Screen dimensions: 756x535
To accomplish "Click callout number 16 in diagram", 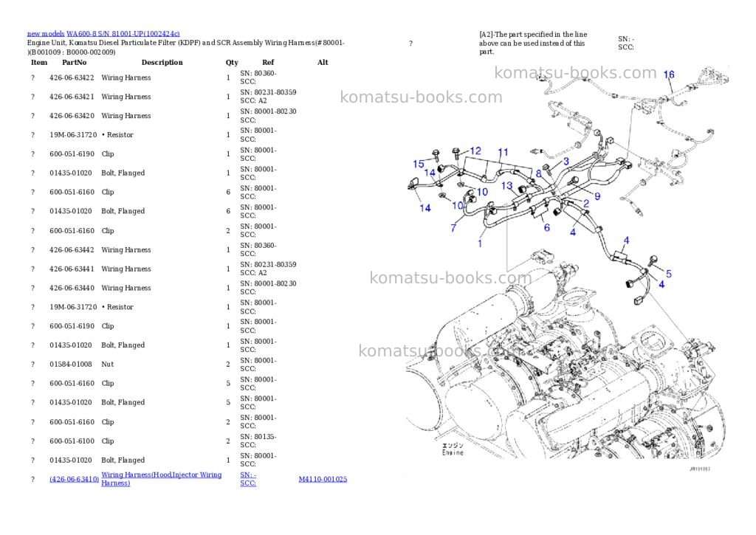I will tap(669, 75).
